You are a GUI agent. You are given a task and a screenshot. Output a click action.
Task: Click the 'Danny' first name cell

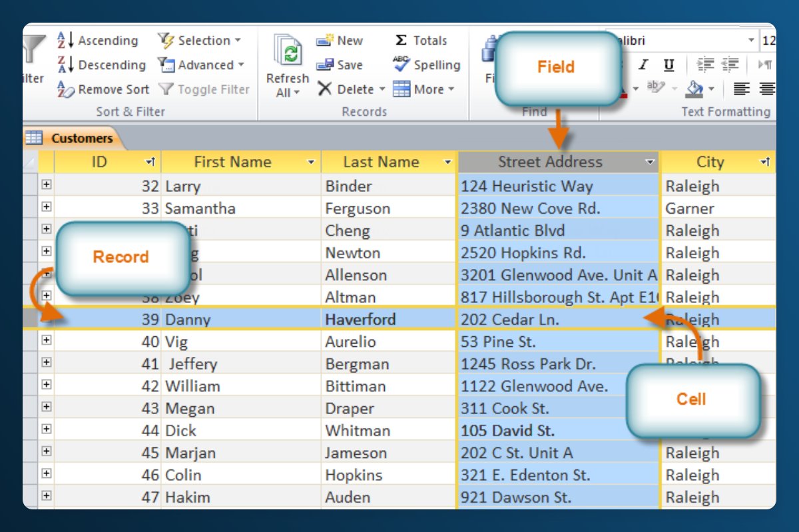tap(241, 319)
